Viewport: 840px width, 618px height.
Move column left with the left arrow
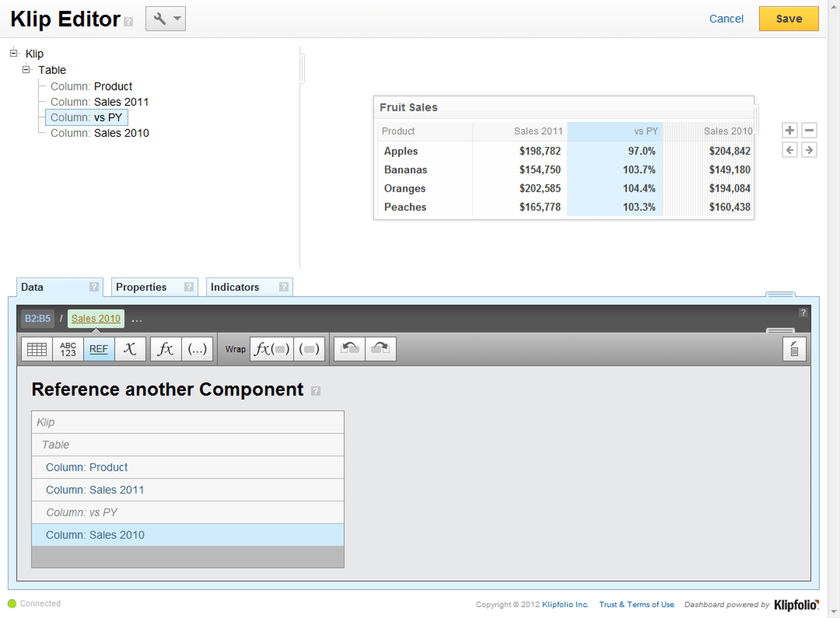[x=790, y=150]
